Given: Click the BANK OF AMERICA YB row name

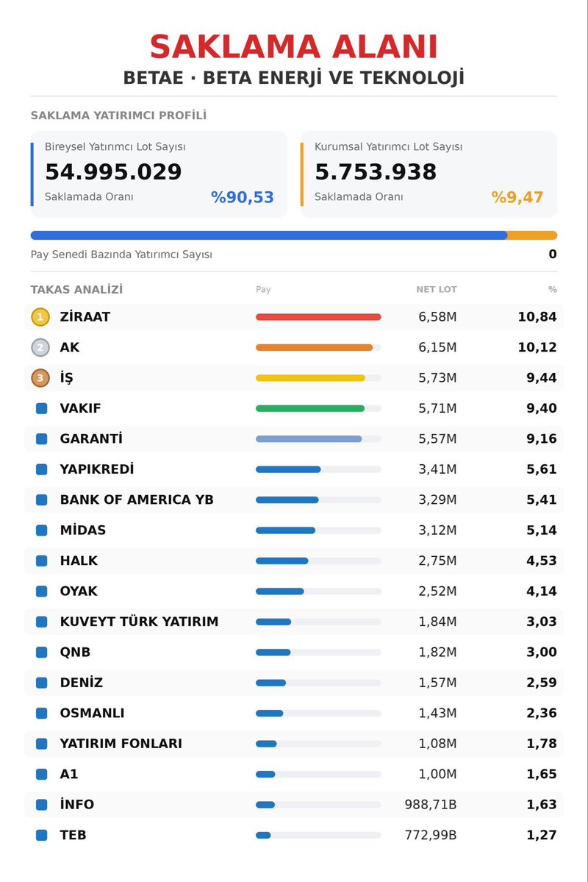Looking at the screenshot, I should (137, 499).
